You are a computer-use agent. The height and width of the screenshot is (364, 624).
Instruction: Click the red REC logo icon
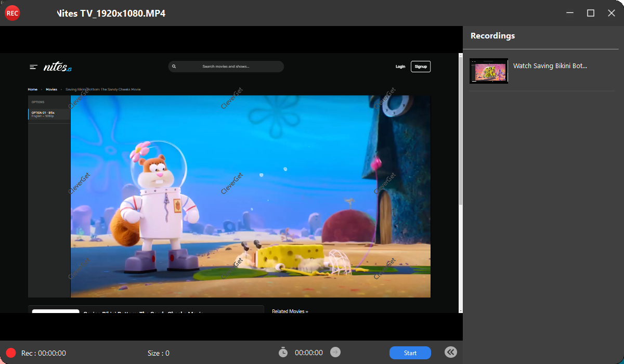(12, 13)
